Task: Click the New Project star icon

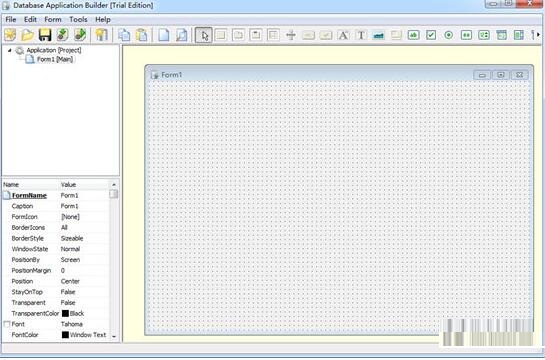Action: tap(10, 35)
